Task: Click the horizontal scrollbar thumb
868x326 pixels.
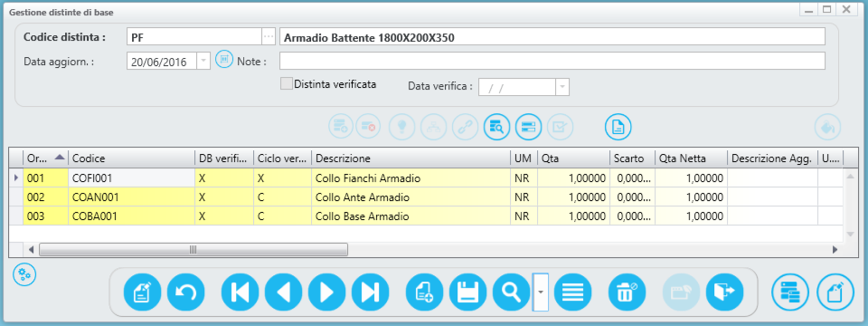Action: [x=193, y=250]
